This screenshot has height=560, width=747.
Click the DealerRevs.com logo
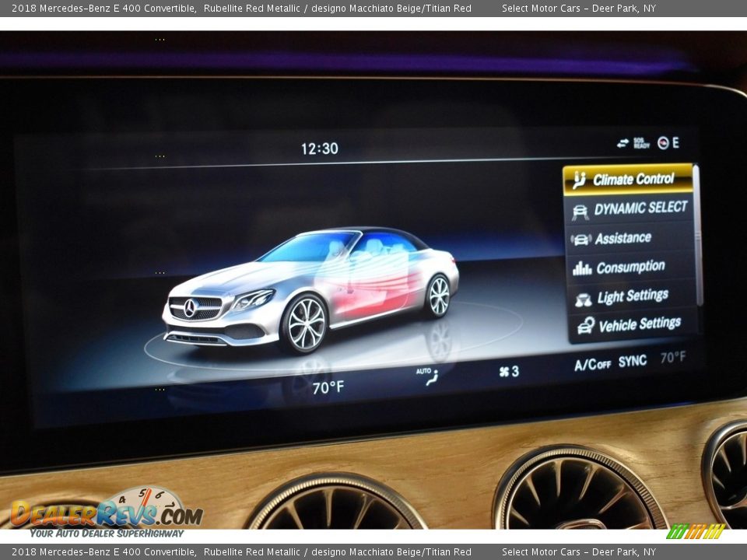(x=107, y=513)
